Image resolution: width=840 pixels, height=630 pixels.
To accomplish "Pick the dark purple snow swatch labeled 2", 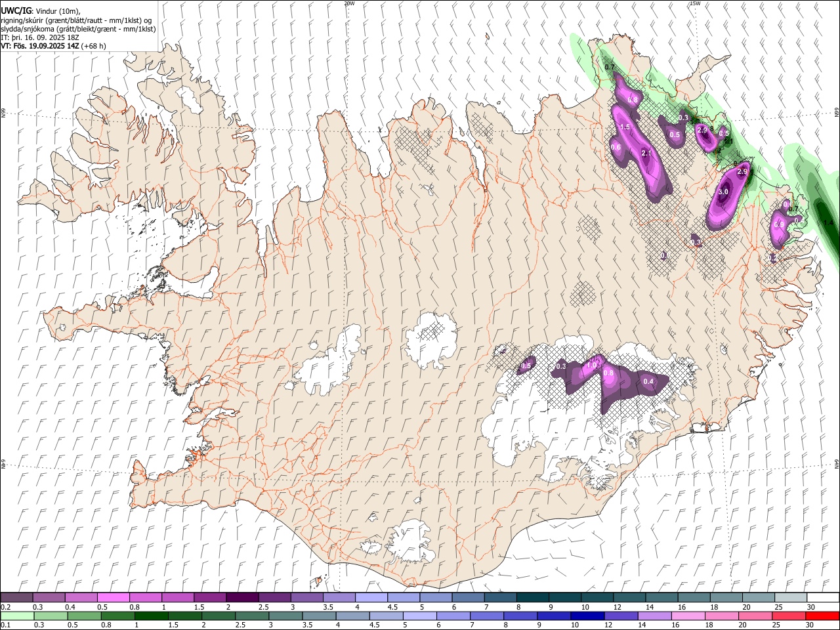I will 241,598.
